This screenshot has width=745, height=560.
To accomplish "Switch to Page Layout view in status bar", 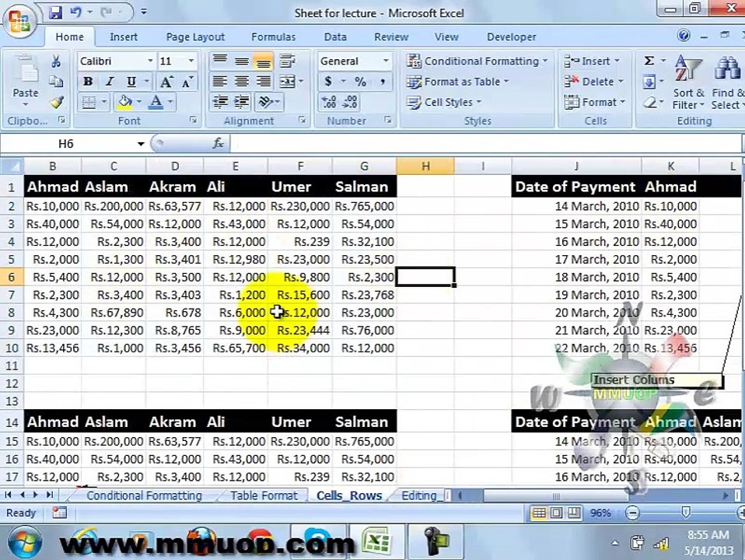I will 556,513.
